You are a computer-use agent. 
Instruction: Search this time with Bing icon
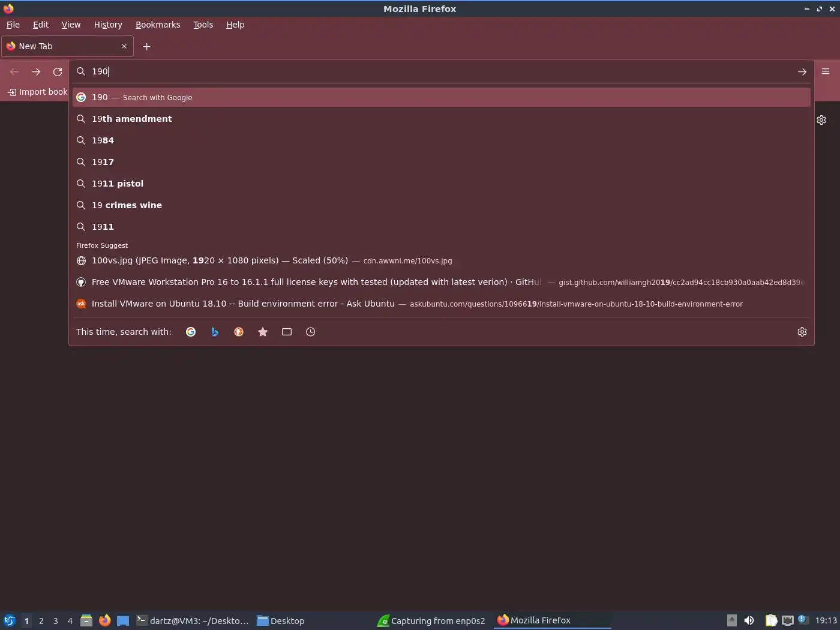pos(215,332)
